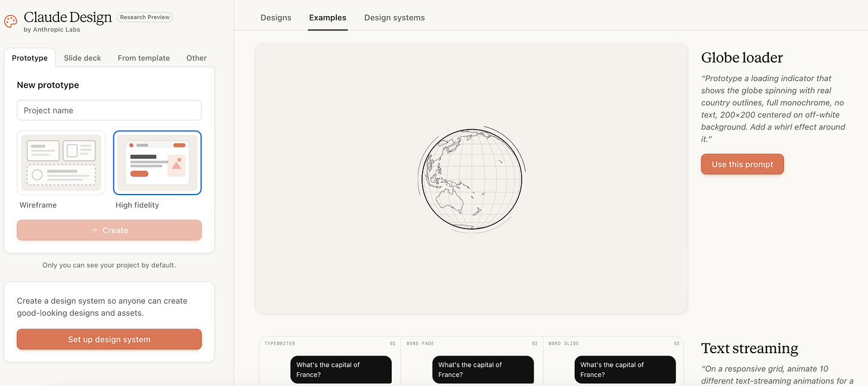
Task: Select the Wireframe prototype thumbnail
Action: [x=61, y=163]
